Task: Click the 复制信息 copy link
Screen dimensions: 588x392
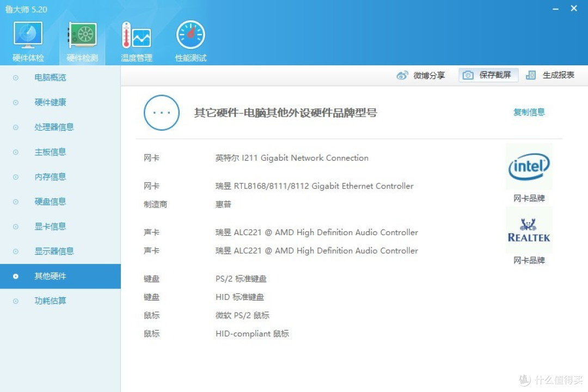Action: point(529,112)
